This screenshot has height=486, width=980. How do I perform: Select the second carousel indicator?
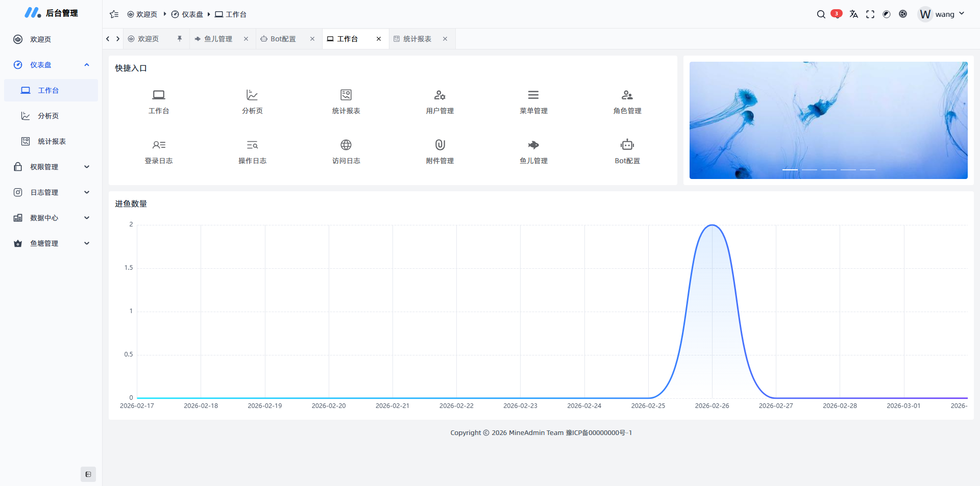click(x=809, y=169)
